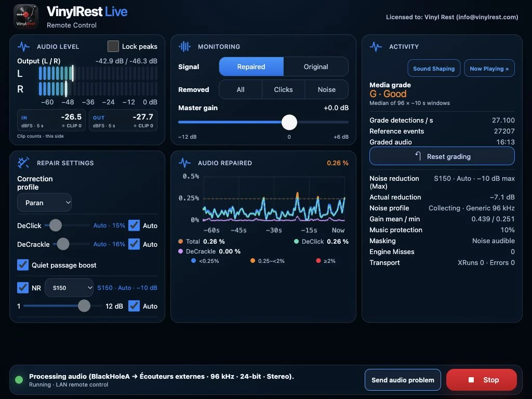This screenshot has width=532, height=399.
Task: Open the Correction profile Paran dropdown
Action: tap(45, 203)
